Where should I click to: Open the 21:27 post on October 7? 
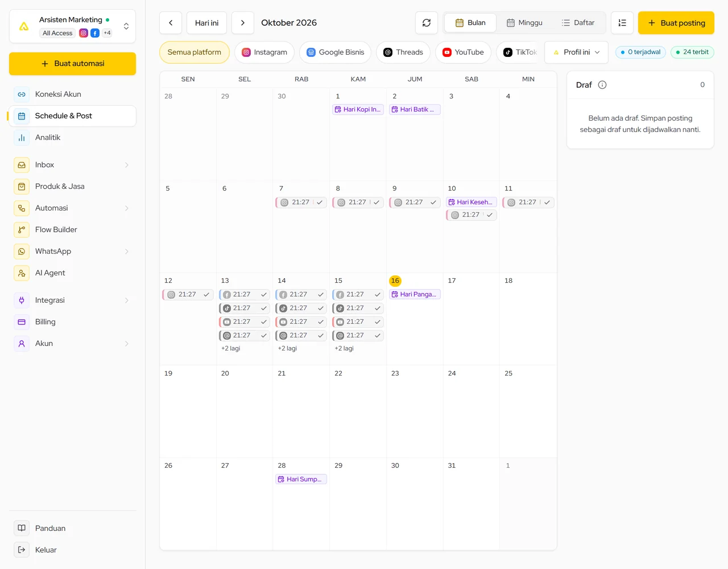(301, 203)
